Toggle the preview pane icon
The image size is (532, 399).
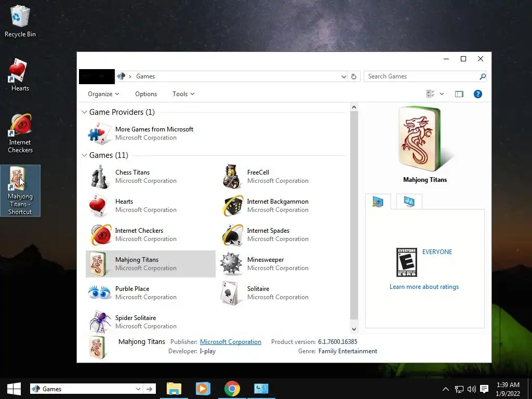point(459,94)
